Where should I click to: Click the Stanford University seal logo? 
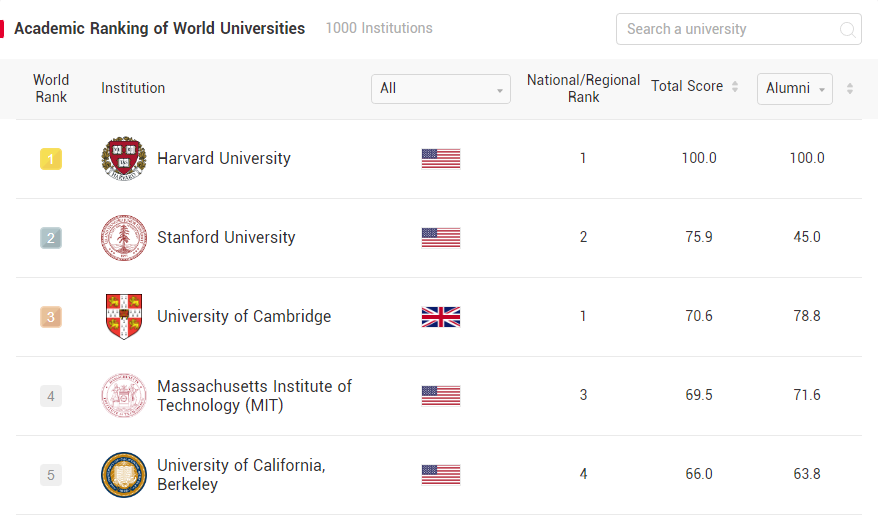tap(124, 238)
